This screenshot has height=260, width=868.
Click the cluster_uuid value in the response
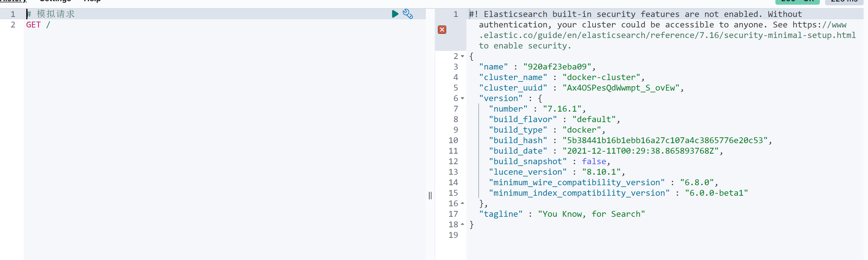pyautogui.click(x=621, y=88)
